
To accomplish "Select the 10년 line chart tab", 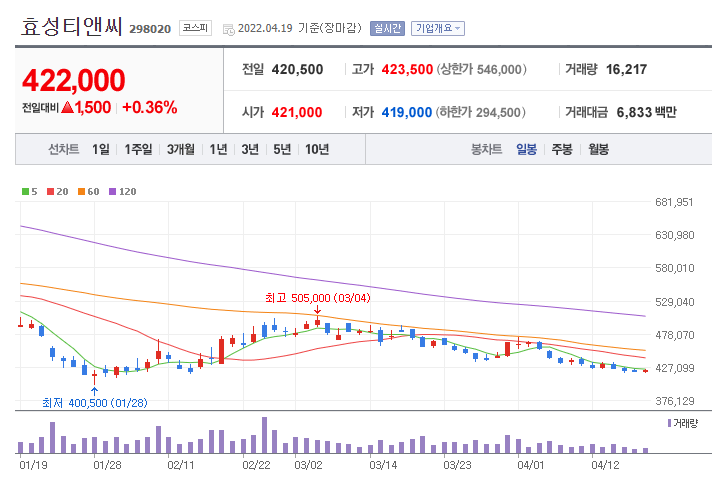I will [x=317, y=149].
